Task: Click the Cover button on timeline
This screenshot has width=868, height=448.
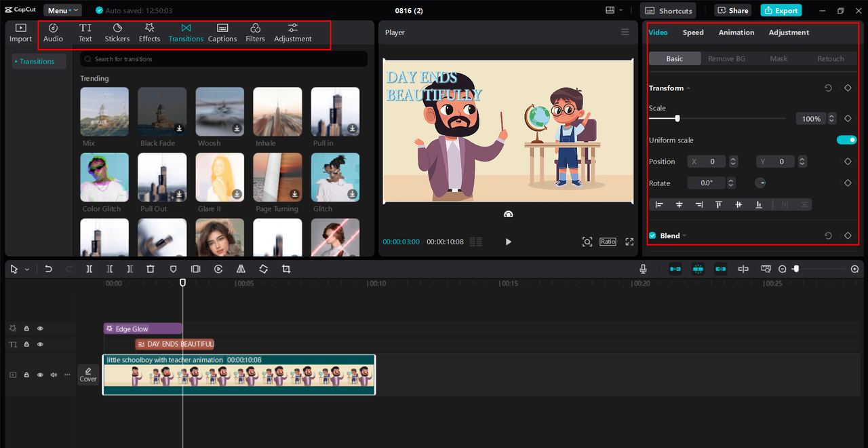Action: (88, 375)
